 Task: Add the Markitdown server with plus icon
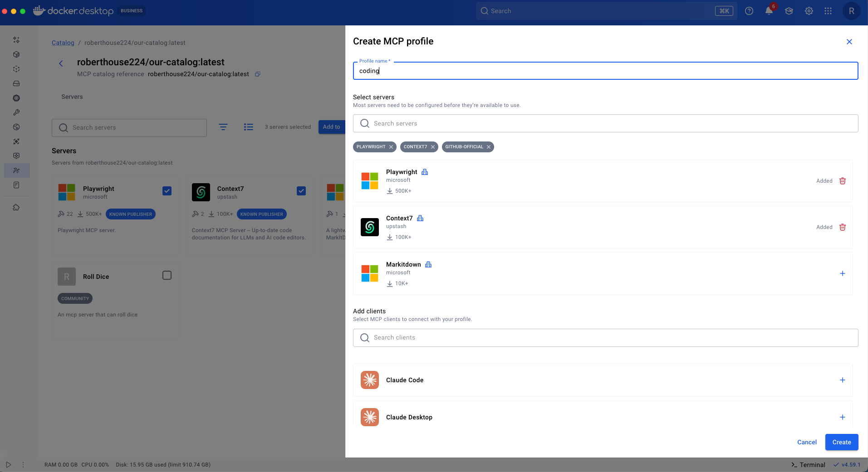tap(843, 273)
